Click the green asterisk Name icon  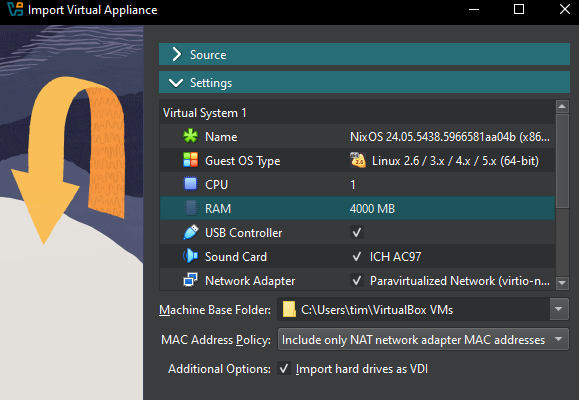191,136
